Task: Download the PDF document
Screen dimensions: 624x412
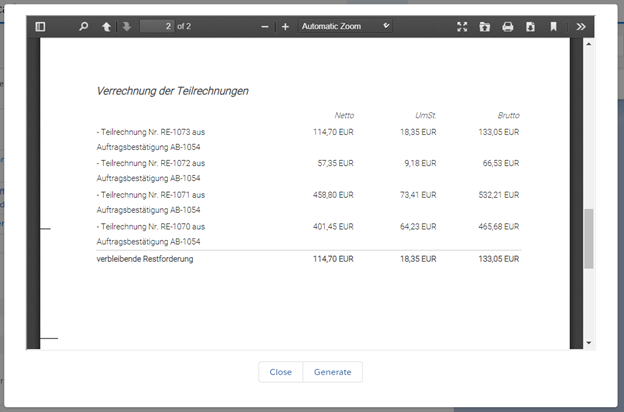Action: tap(530, 26)
